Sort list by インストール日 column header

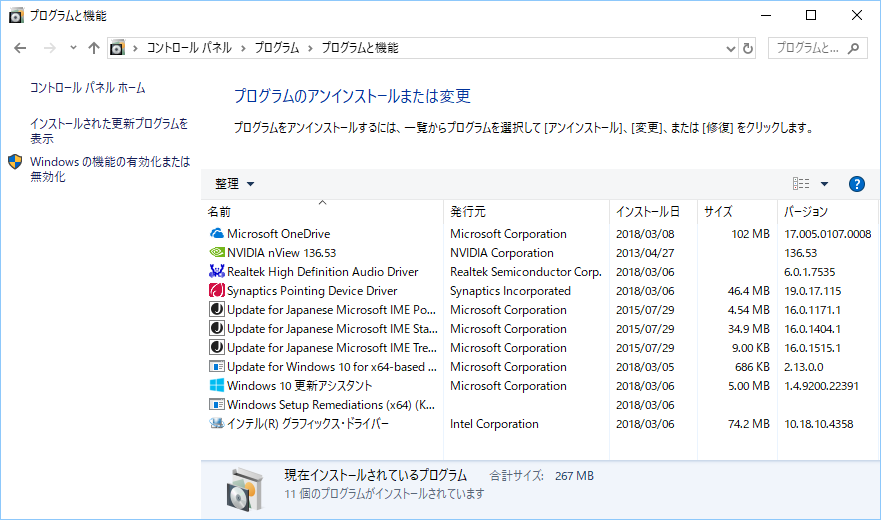647,212
